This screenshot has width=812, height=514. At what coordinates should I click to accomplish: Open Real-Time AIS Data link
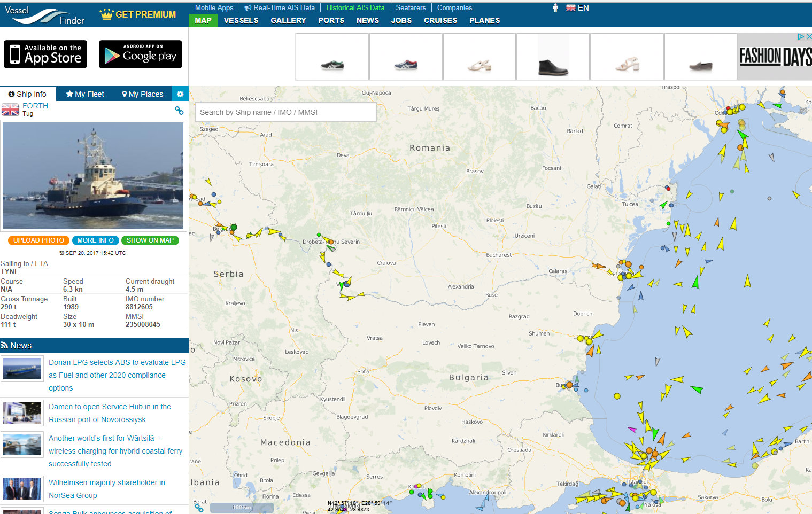tap(280, 7)
